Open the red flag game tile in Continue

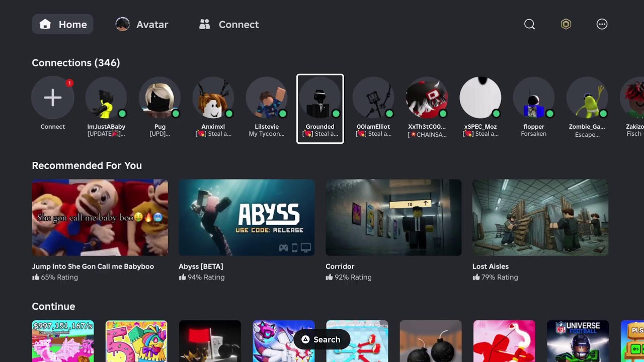[x=210, y=341]
